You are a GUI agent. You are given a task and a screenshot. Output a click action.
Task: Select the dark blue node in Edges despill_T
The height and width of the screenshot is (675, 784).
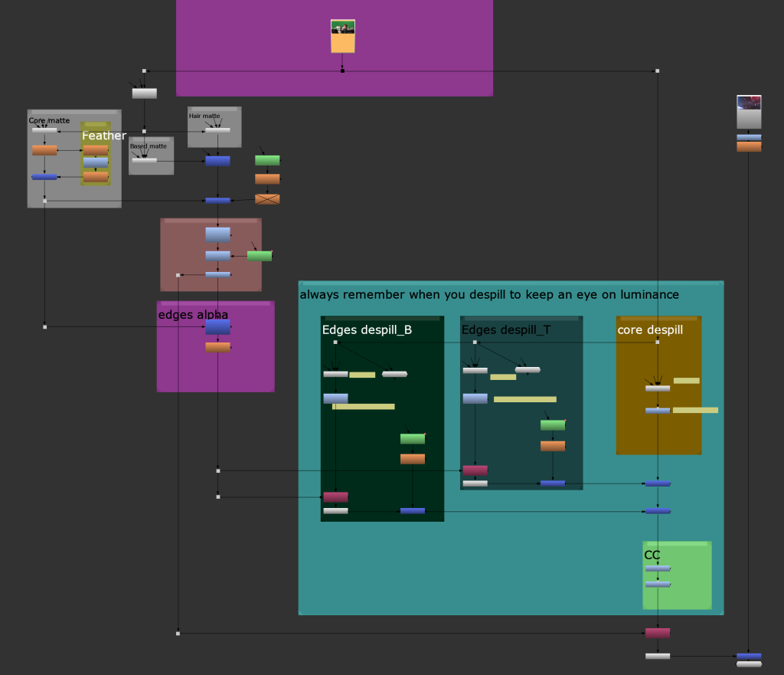coord(553,483)
